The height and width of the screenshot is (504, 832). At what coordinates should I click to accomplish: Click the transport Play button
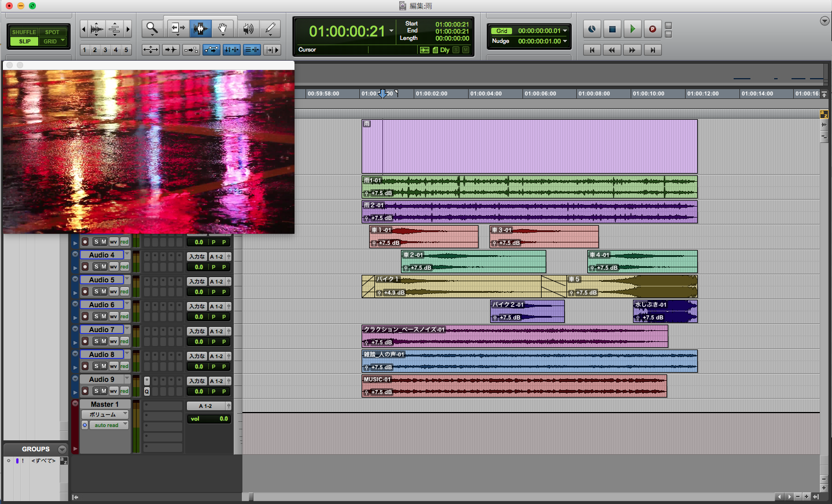pyautogui.click(x=632, y=29)
